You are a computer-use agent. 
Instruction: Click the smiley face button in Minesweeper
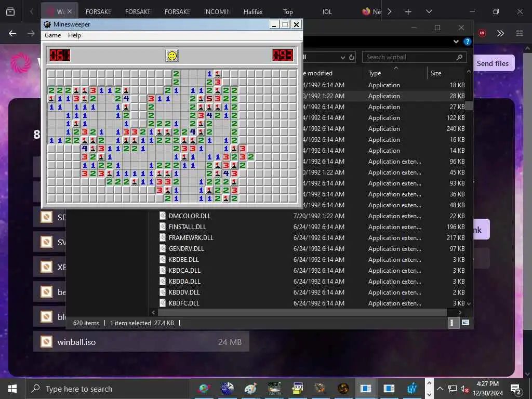point(172,56)
